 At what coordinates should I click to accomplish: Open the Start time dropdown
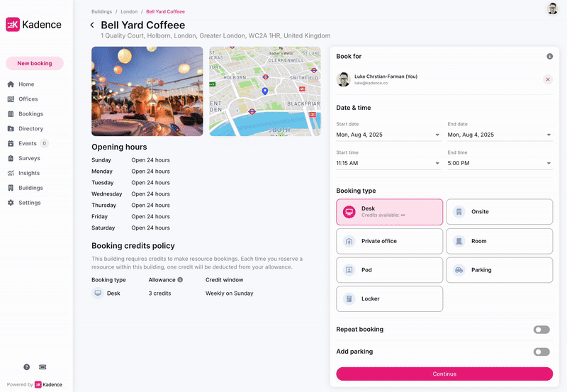click(x=388, y=164)
